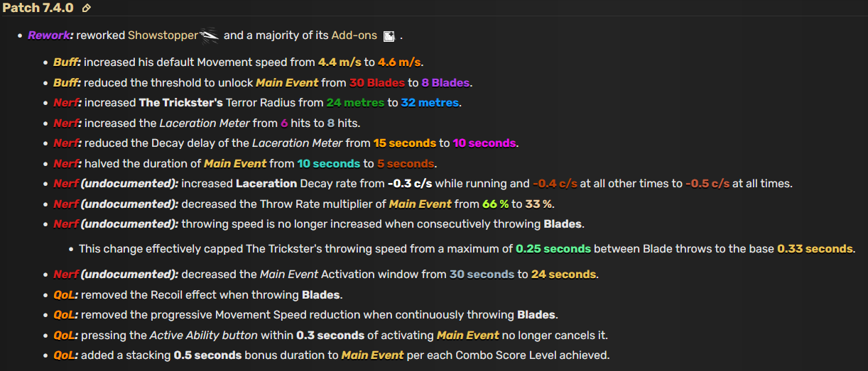
Task: Open the Showstopper link
Action: coord(163,35)
